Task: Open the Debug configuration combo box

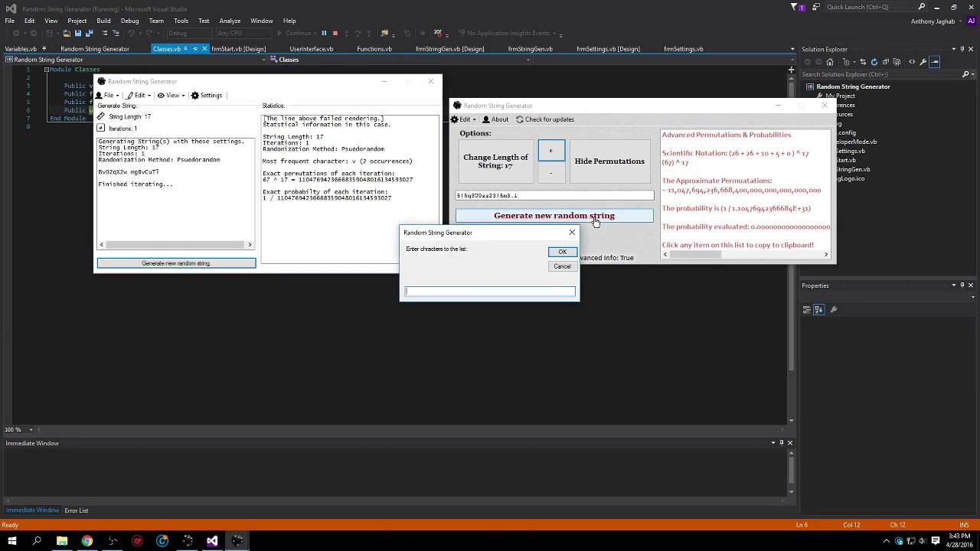Action: pyautogui.click(x=188, y=33)
